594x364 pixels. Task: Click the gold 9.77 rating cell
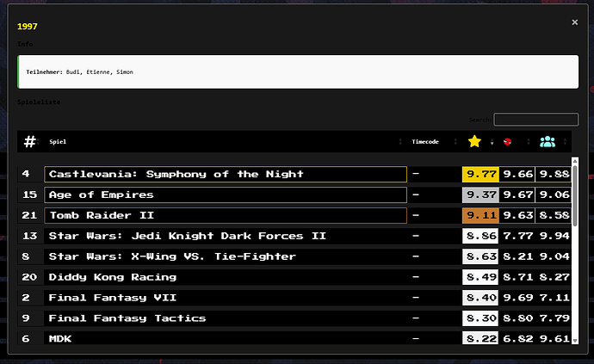(x=481, y=174)
